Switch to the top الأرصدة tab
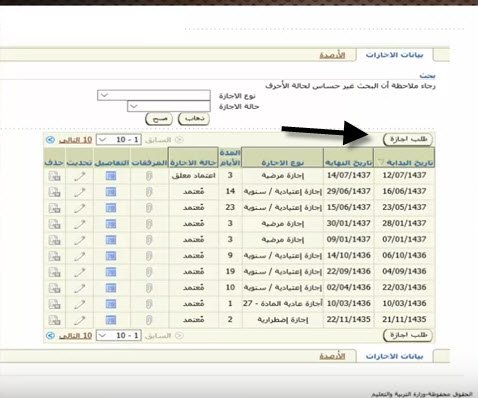The width and height of the screenshot is (478, 398). coord(332,55)
